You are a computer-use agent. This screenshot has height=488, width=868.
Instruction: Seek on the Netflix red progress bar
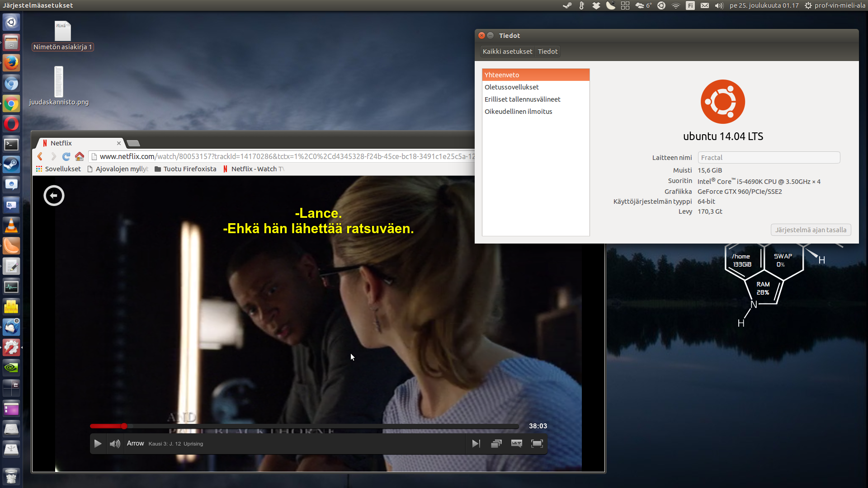304,426
